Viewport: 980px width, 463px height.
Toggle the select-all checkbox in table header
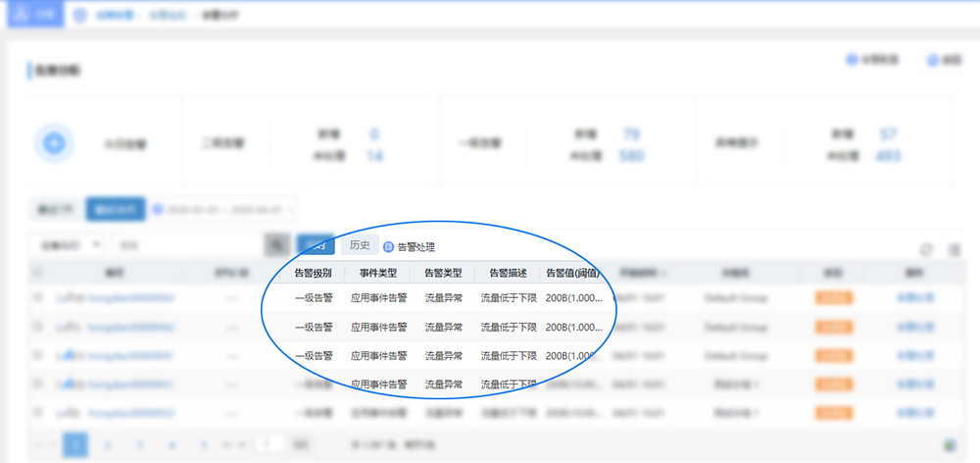pos(38,272)
